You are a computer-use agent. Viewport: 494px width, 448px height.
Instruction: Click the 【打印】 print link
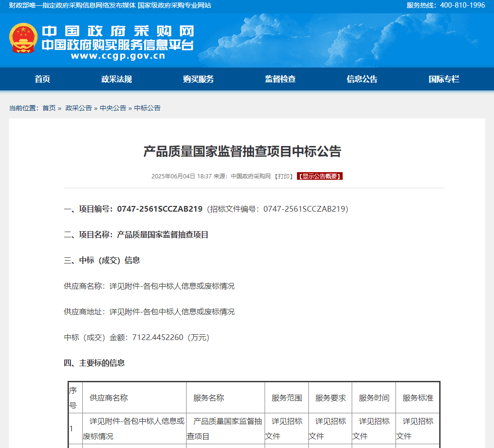(x=284, y=176)
